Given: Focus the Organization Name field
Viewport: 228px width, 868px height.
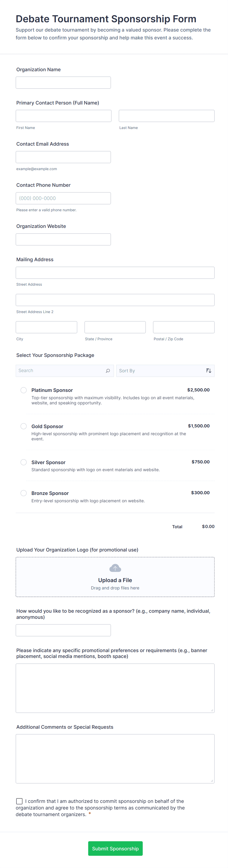Looking at the screenshot, I should point(63,82).
